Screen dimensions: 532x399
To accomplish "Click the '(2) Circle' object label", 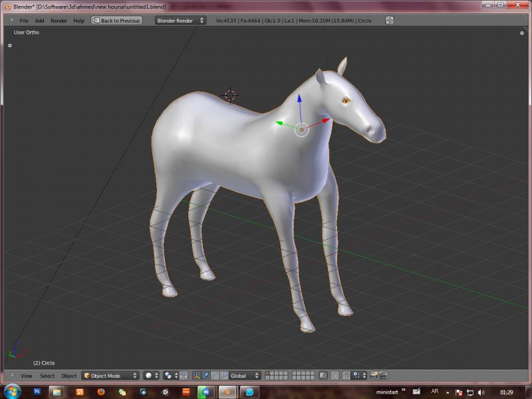I will [44, 362].
